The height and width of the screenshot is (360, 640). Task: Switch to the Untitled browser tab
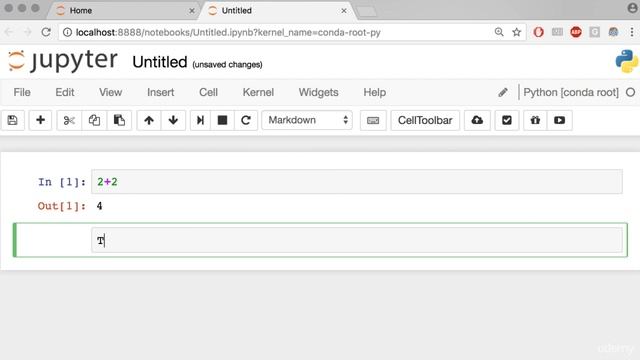point(278,11)
